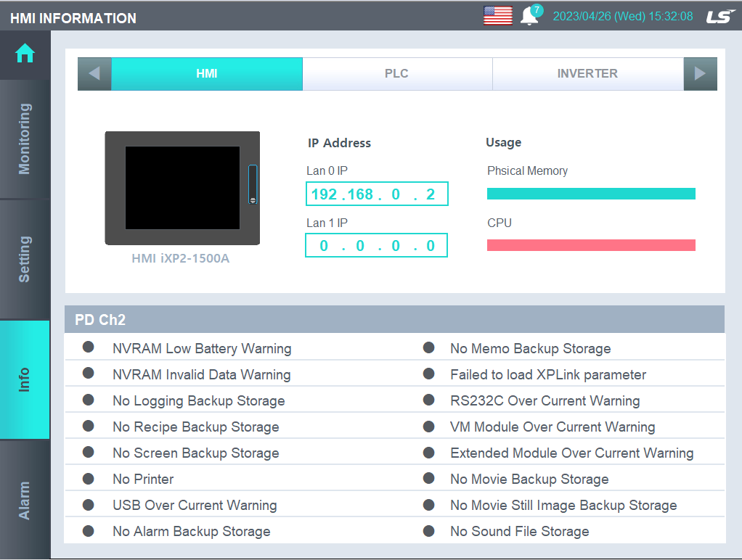Click the Home icon at top left
742x560 pixels.
(24, 54)
